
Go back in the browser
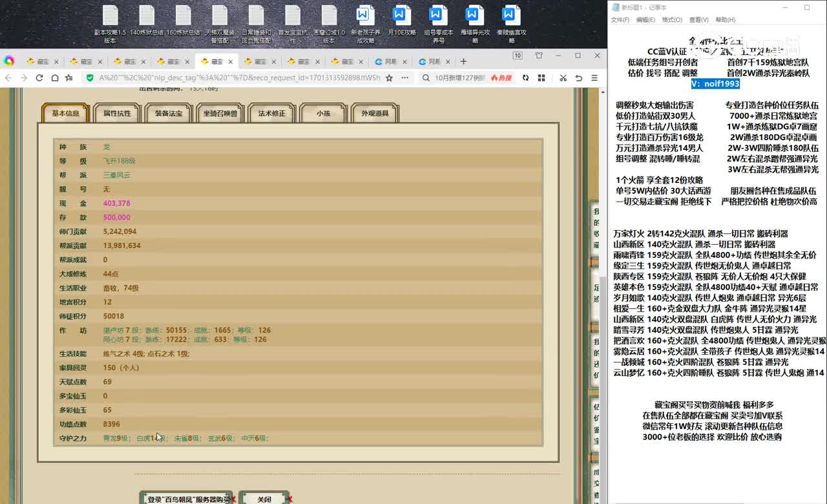pos(8,78)
